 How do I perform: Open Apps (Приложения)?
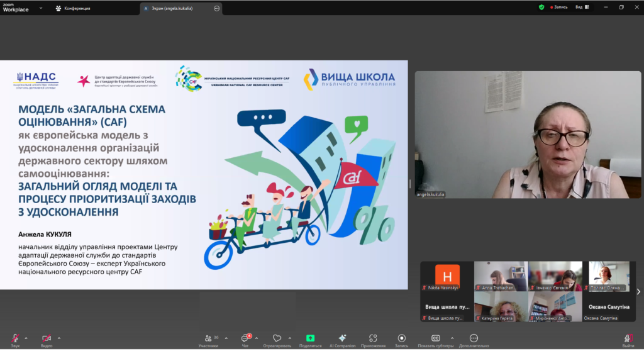[373, 338]
